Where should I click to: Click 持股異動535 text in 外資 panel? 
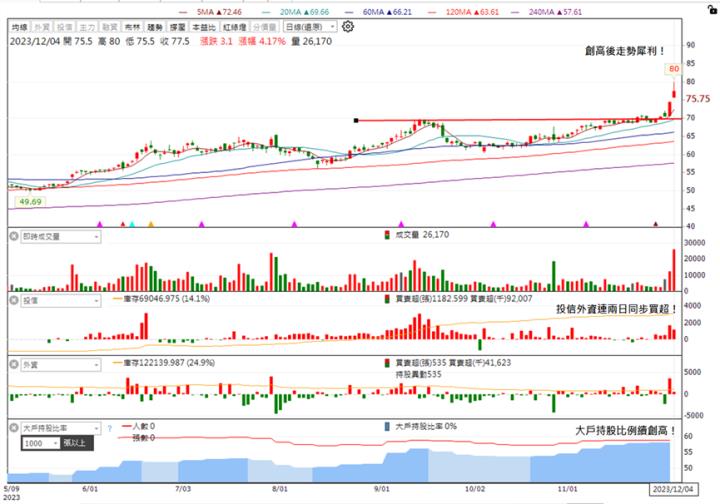point(418,375)
